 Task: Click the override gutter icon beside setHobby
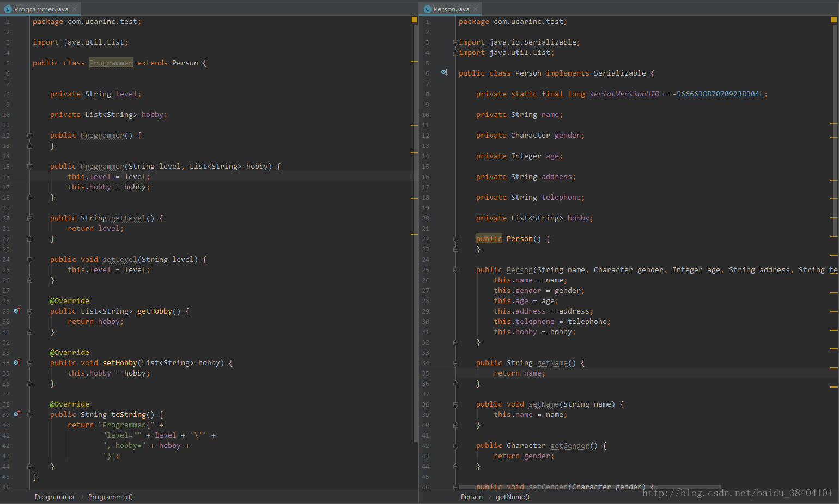tap(16, 362)
